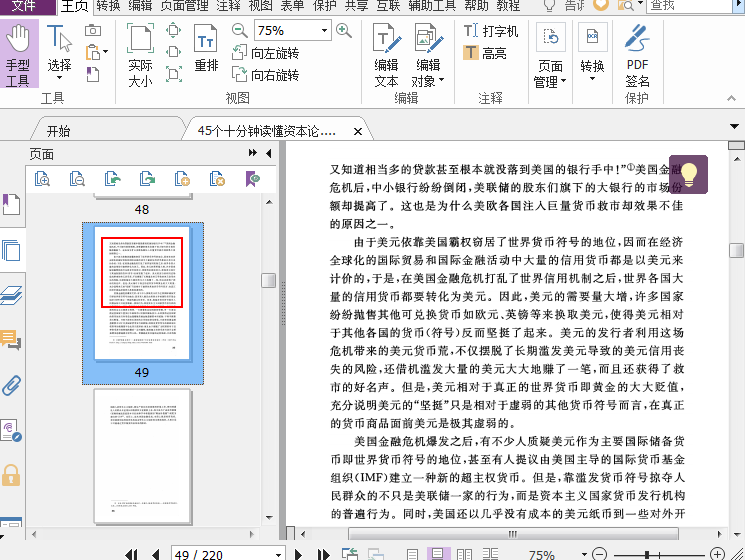Open the attachments paperclip side panel
The height and width of the screenshot is (560, 745).
coord(11,386)
